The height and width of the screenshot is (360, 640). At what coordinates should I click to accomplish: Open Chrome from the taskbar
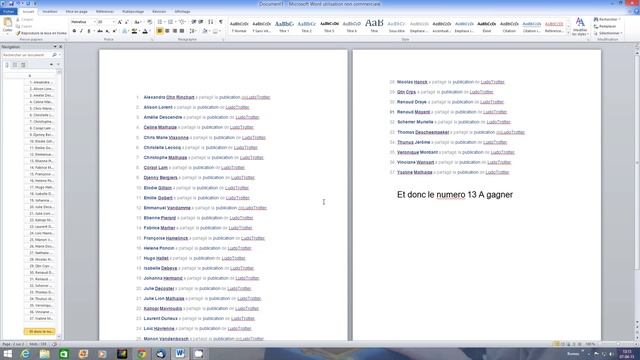tap(141, 354)
